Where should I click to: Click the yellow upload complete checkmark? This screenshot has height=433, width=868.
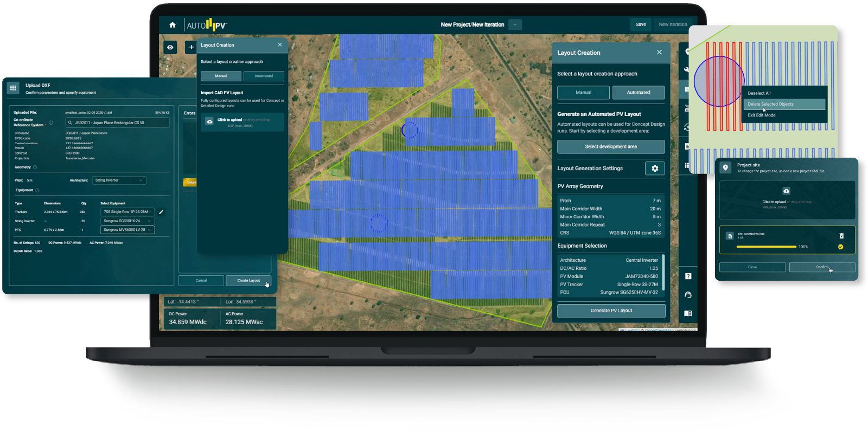840,247
